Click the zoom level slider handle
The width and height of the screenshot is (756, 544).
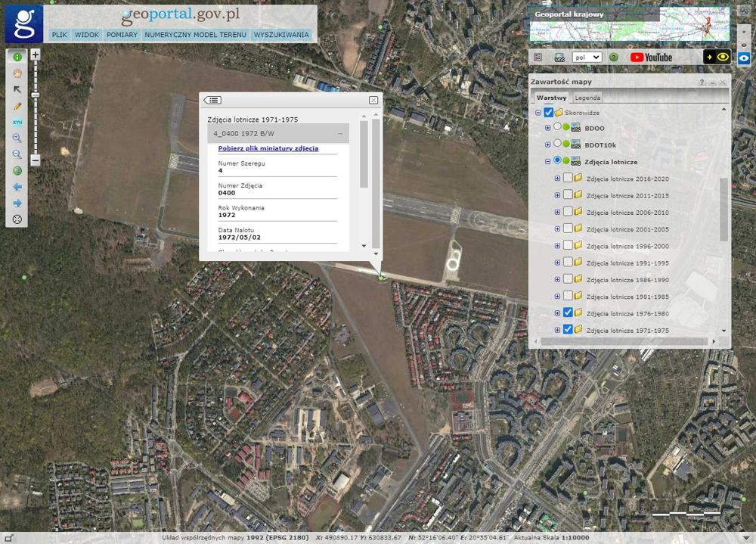pos(36,95)
